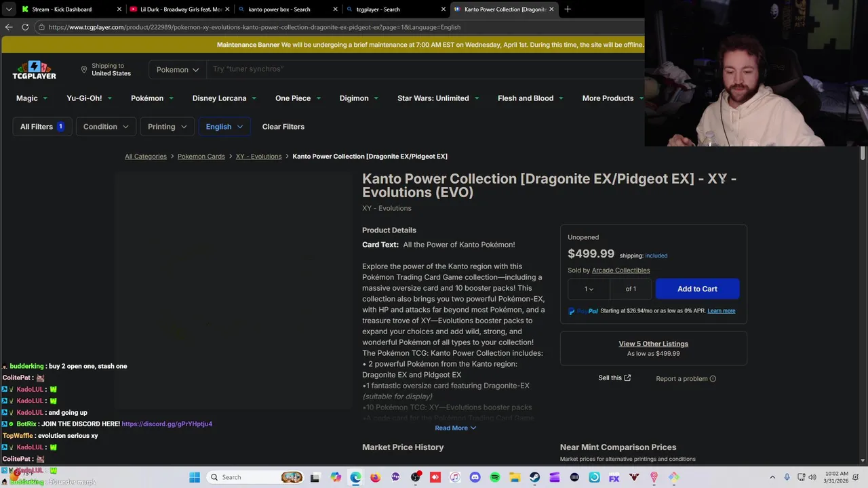
Task: Open the All Filters panel
Action: 41,127
